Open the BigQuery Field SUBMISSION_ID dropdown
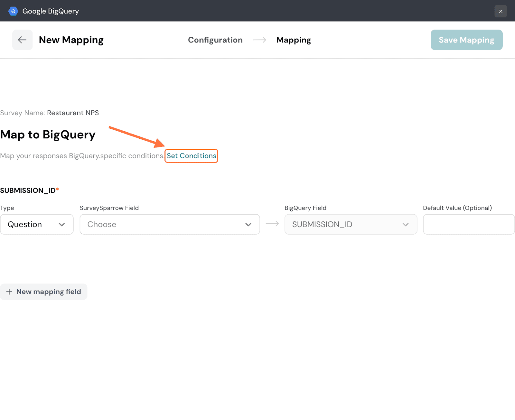This screenshot has height=420, width=515. tap(351, 224)
